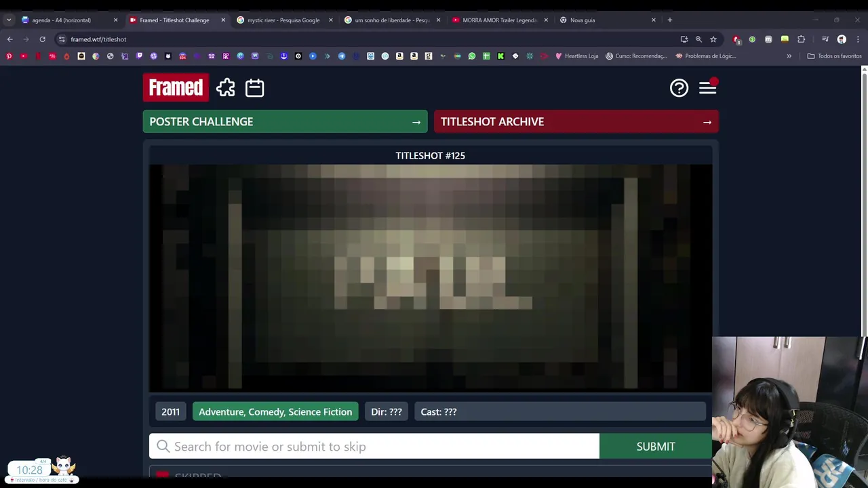Switch to MORRA AMOR Trailer tab
Image resolution: width=868 pixels, height=488 pixels.
point(499,20)
